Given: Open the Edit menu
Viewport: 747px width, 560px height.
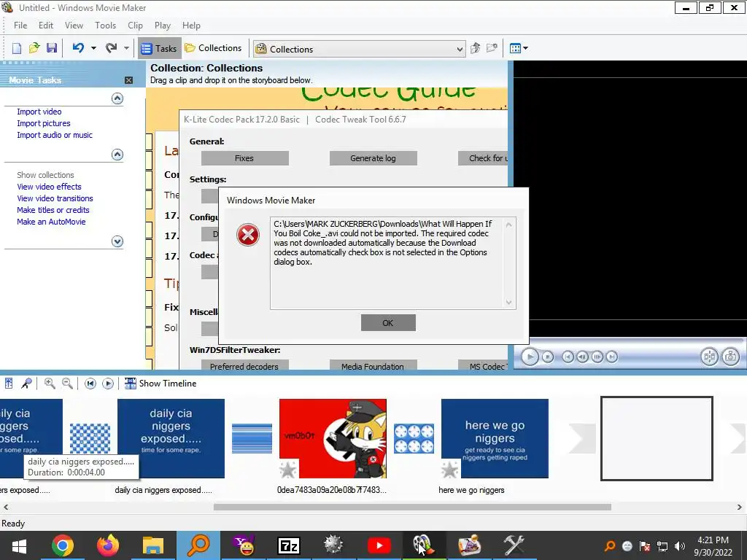Looking at the screenshot, I should tap(46, 26).
